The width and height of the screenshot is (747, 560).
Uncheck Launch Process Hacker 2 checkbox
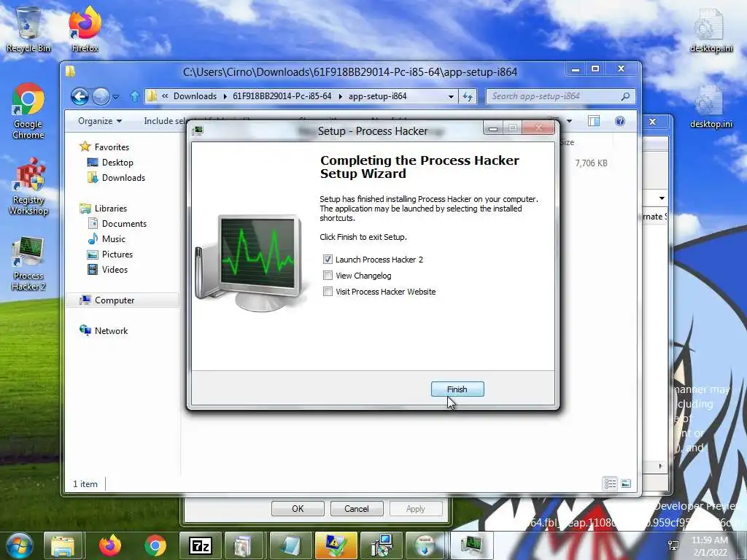328,259
